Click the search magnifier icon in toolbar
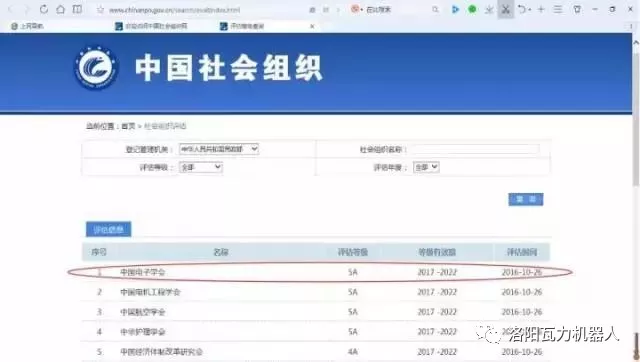 pyautogui.click(x=436, y=9)
